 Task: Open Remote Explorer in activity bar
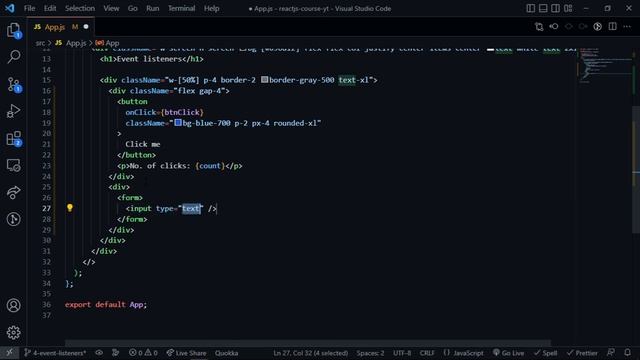13,165
